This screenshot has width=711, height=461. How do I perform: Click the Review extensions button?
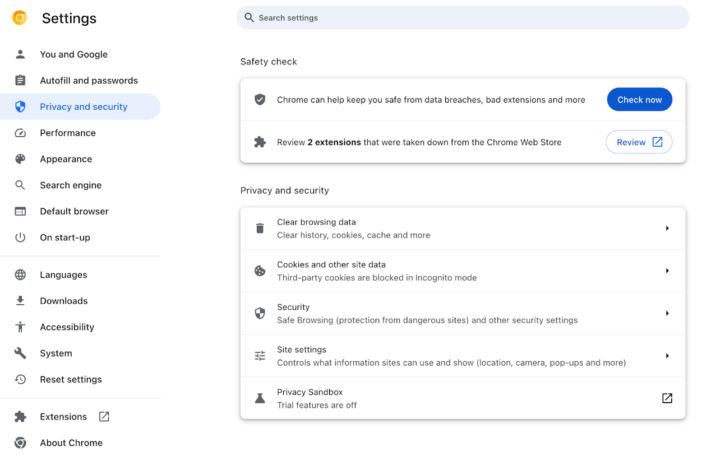(x=639, y=142)
